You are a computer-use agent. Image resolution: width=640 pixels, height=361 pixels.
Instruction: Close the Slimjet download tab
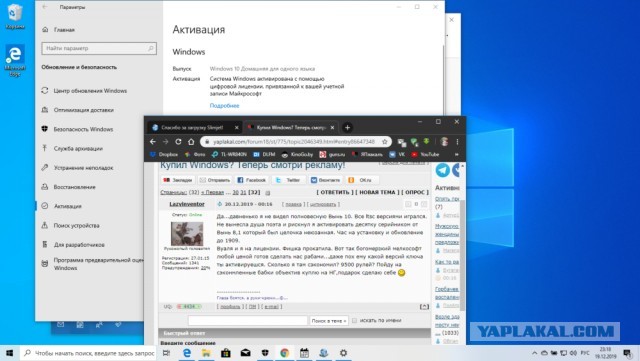tap(236, 127)
